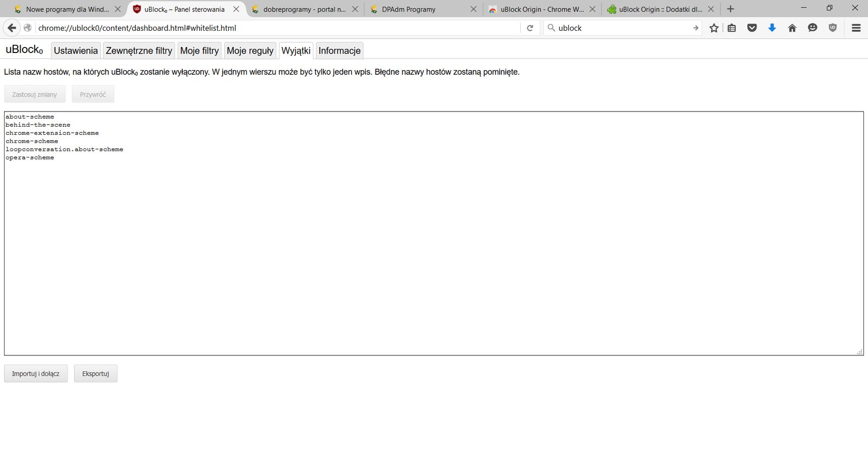The height and width of the screenshot is (466, 868).
Task: Open downloads with the blue arrow icon
Action: pos(772,28)
